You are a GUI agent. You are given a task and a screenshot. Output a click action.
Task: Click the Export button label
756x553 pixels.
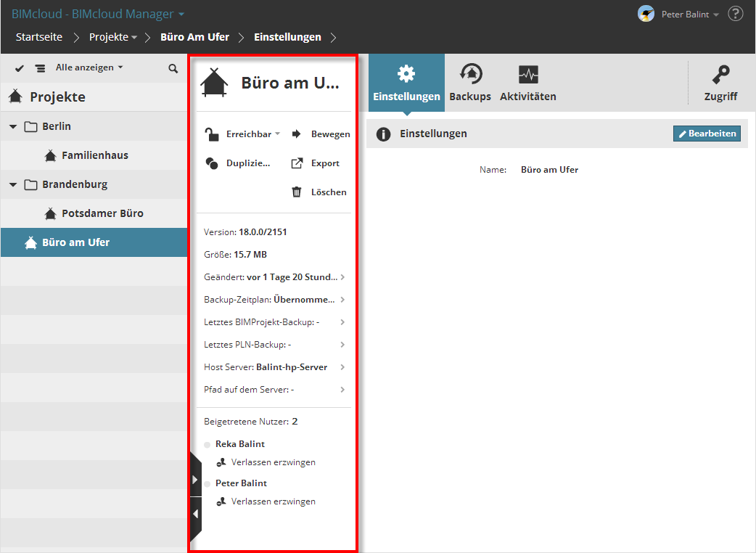[325, 163]
